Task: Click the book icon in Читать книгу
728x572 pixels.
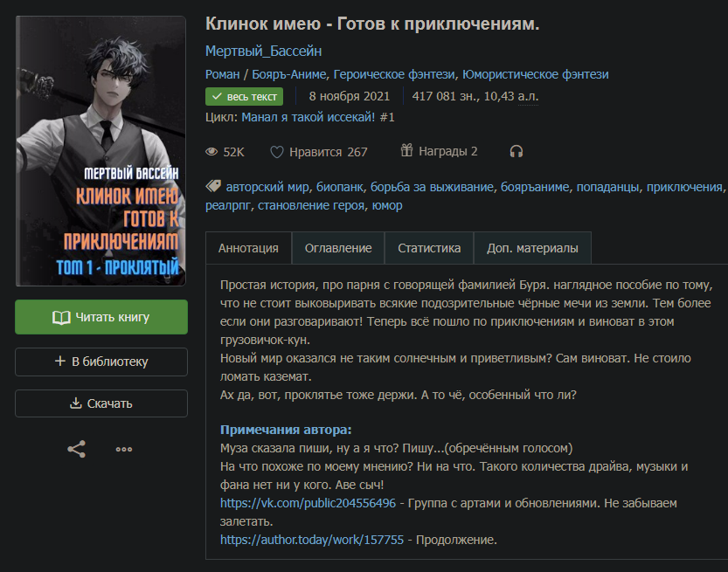Action: coord(61,318)
